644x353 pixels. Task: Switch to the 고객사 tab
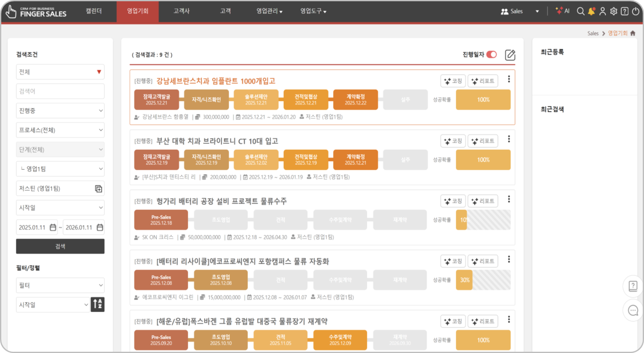tap(182, 11)
